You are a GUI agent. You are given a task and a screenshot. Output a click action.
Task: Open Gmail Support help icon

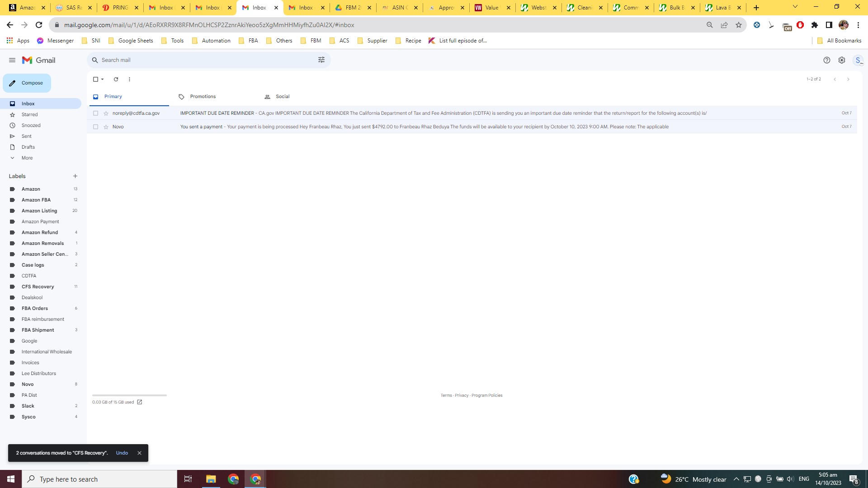point(827,60)
